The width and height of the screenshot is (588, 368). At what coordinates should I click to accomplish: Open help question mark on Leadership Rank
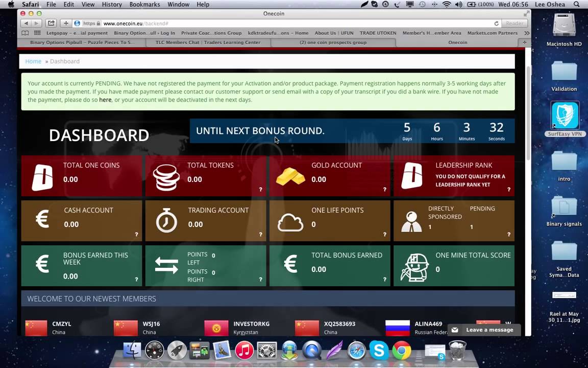[509, 189]
